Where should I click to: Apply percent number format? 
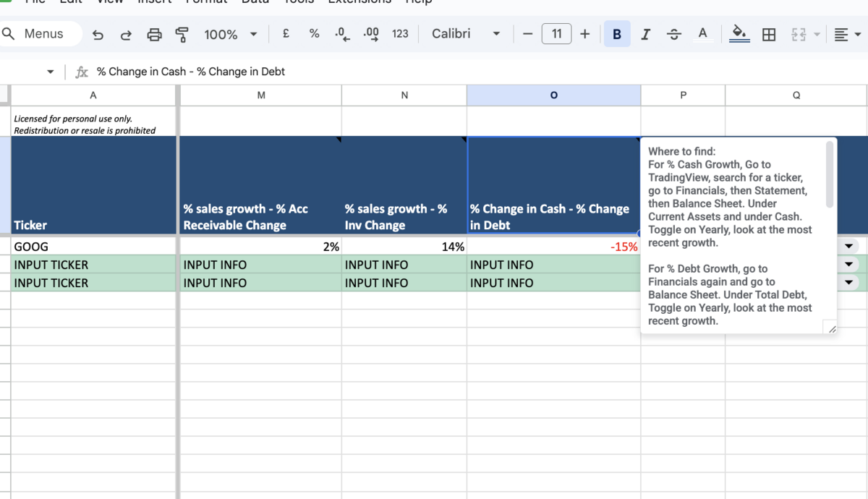[314, 34]
